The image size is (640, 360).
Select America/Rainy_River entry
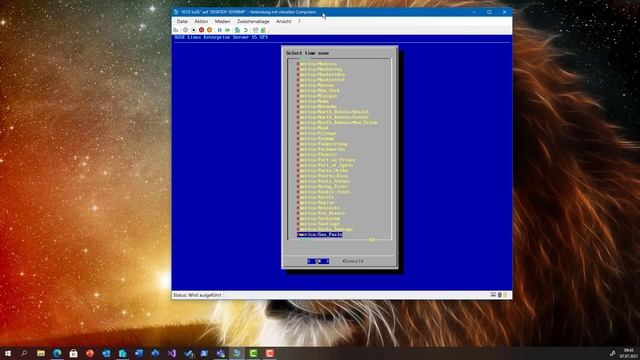(x=322, y=187)
